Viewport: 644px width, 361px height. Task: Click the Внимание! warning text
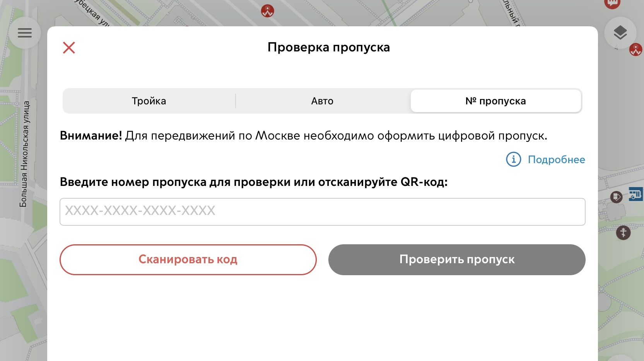(x=91, y=136)
